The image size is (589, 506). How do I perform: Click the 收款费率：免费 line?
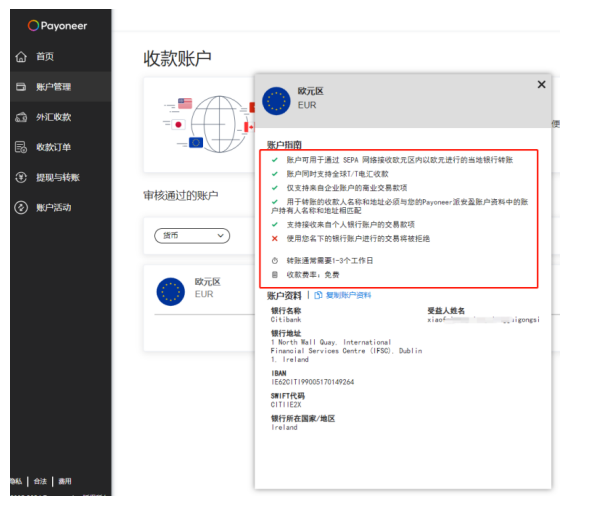coord(313,275)
